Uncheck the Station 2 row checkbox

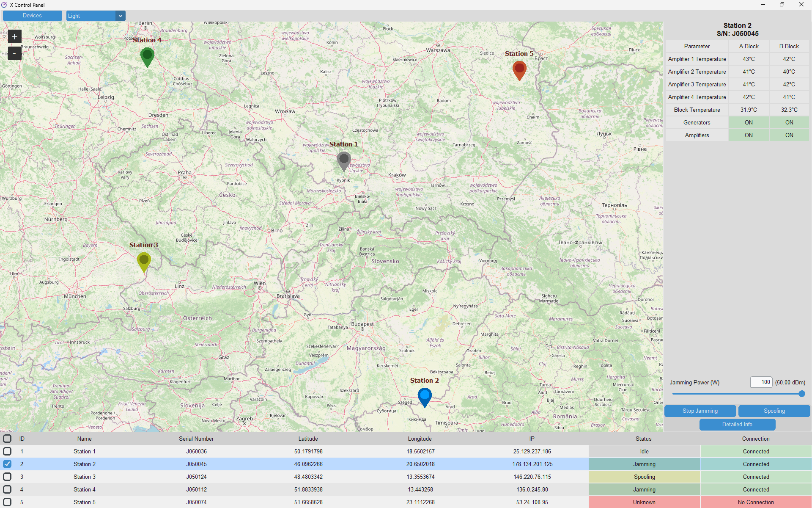click(x=7, y=464)
